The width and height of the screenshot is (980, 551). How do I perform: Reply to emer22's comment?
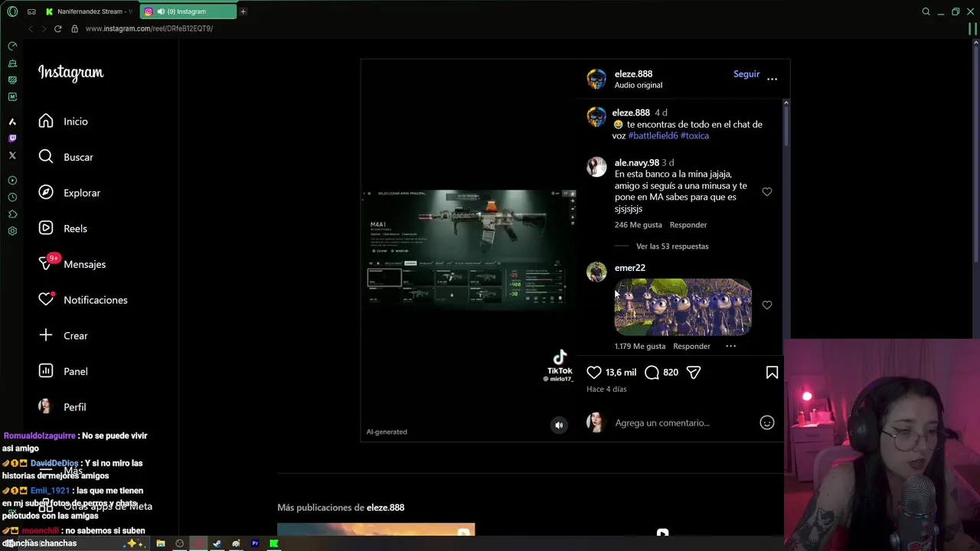(691, 346)
